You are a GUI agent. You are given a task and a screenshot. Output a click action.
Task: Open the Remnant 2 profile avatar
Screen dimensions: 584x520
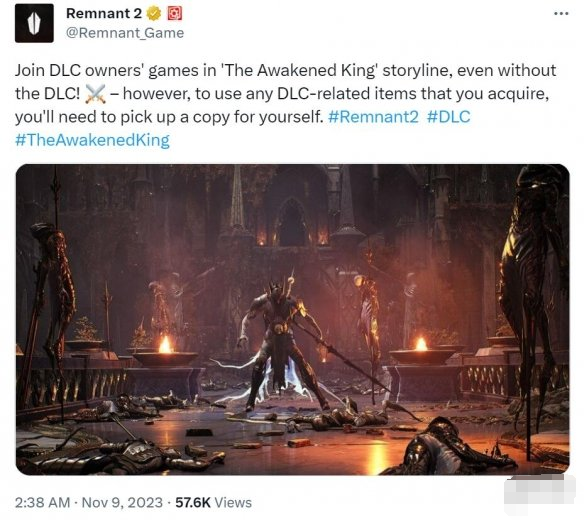tap(34, 23)
